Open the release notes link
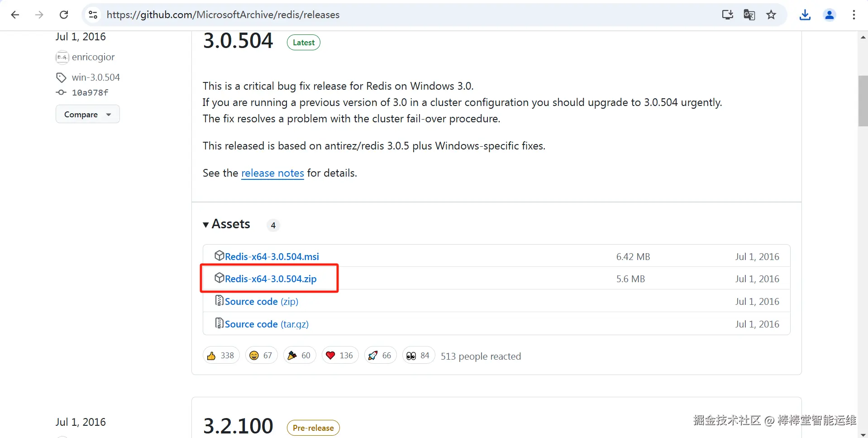Screen dimensions: 868x438 tap(272, 173)
